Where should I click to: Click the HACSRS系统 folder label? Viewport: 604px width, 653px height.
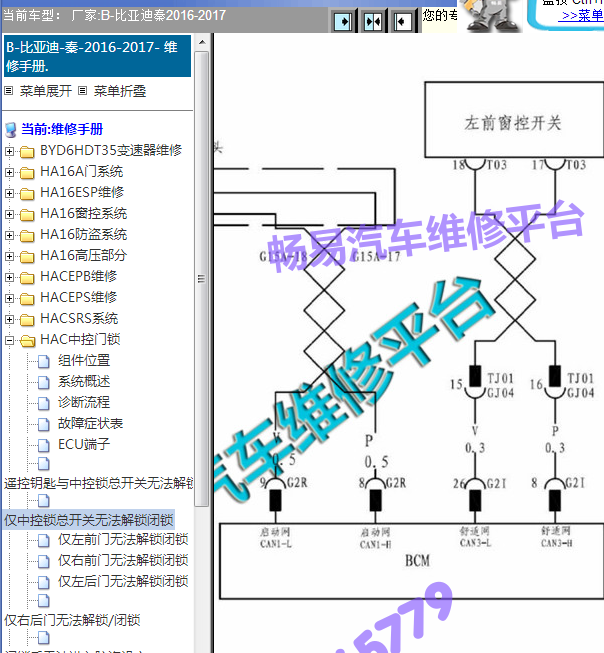79,319
